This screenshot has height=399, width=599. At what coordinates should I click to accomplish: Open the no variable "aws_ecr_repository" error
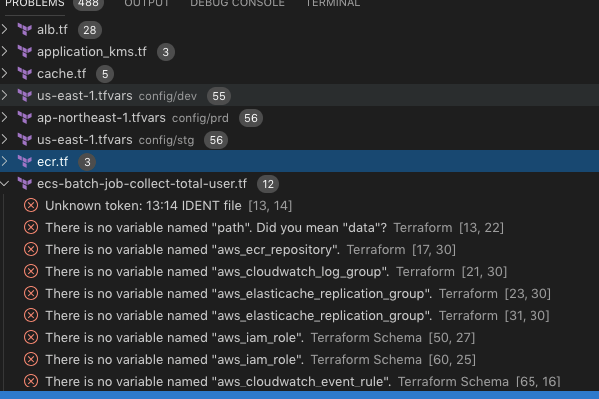click(300, 250)
